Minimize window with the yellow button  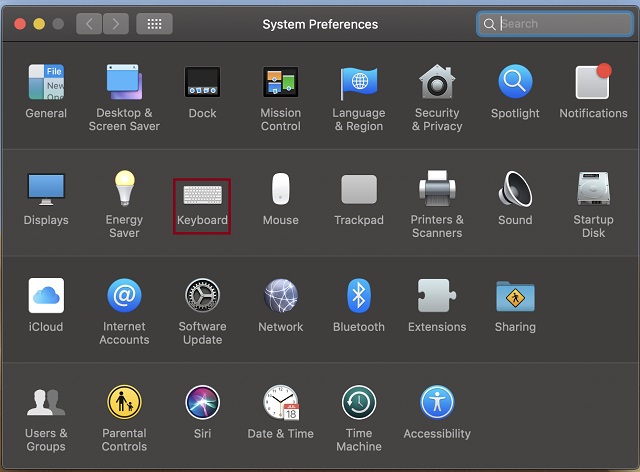pyautogui.click(x=39, y=24)
